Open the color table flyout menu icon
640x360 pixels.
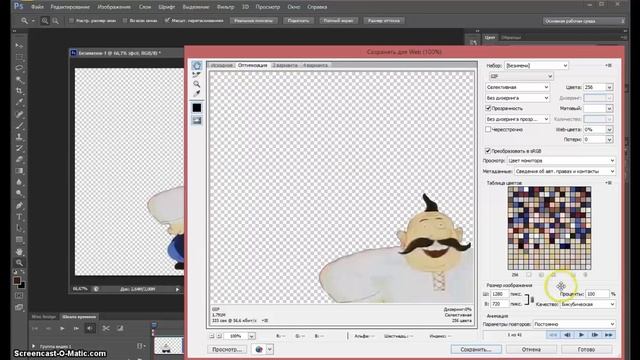point(609,183)
